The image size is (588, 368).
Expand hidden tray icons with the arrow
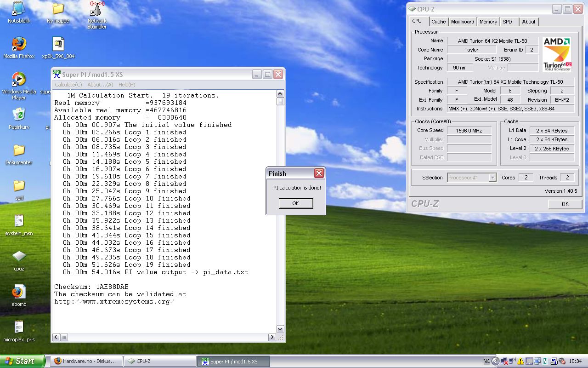[x=496, y=361]
